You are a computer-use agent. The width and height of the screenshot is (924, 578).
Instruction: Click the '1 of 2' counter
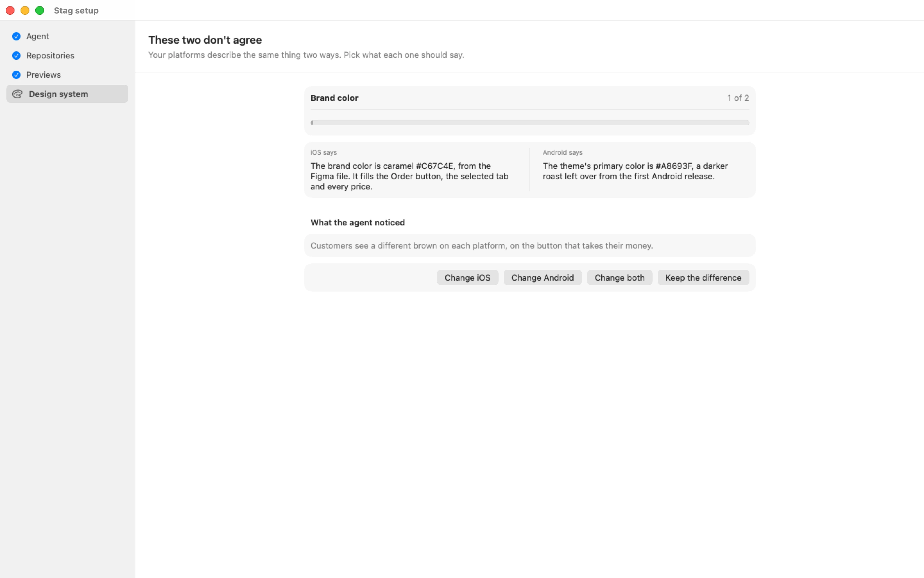click(x=738, y=98)
